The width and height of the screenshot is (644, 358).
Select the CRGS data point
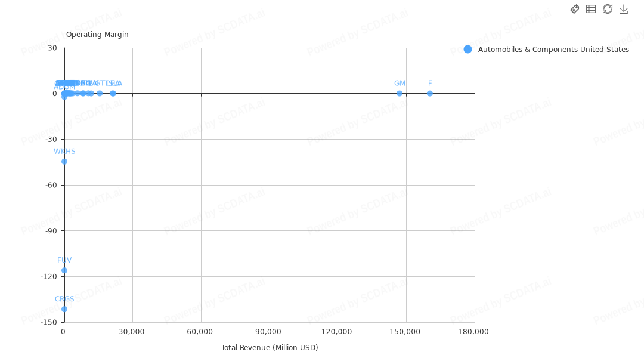(x=64, y=309)
